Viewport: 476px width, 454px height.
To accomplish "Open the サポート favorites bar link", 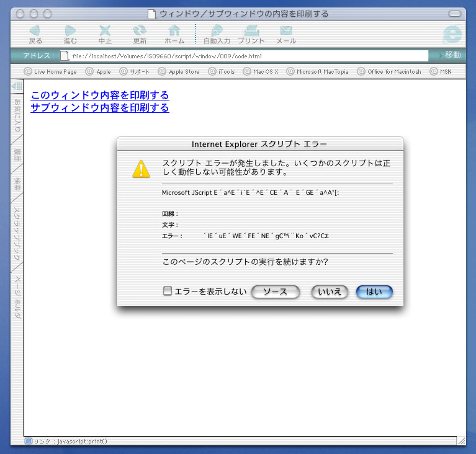I will [135, 71].
